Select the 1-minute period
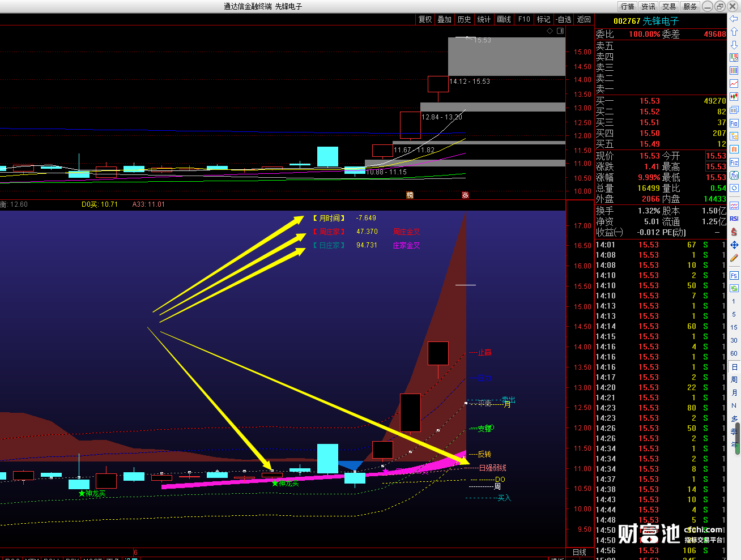Image resolution: width=741 pixels, height=560 pixels. 734,301
